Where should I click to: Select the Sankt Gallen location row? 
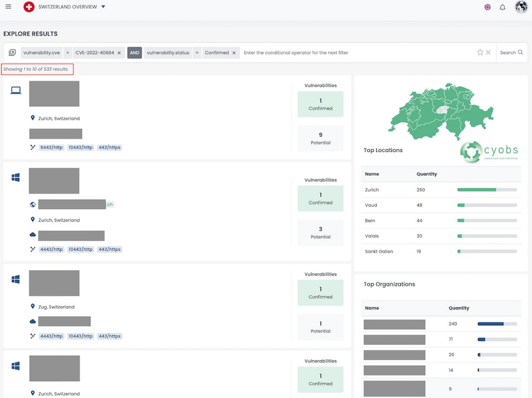pyautogui.click(x=441, y=252)
